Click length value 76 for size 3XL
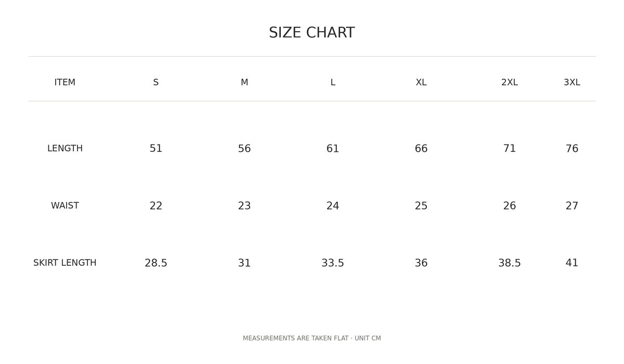 [x=572, y=149]
